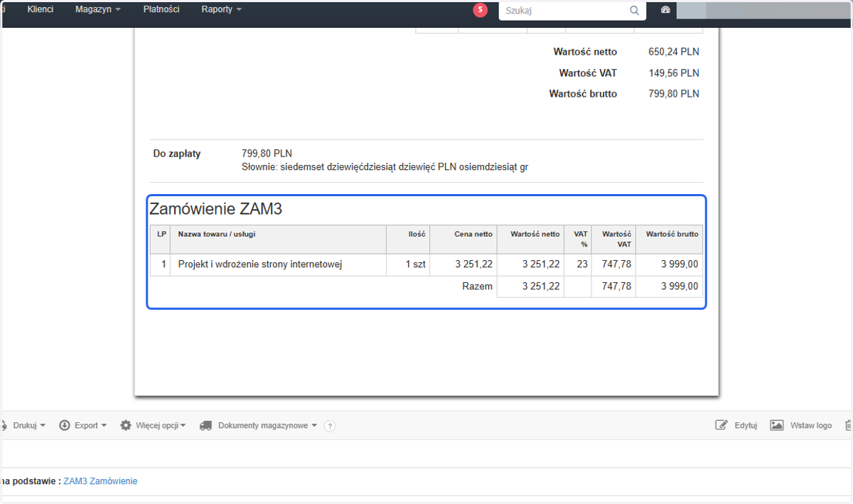Screen dimensions: 853x504
Task: Click the Do zapłaty label
Action: pos(177,154)
